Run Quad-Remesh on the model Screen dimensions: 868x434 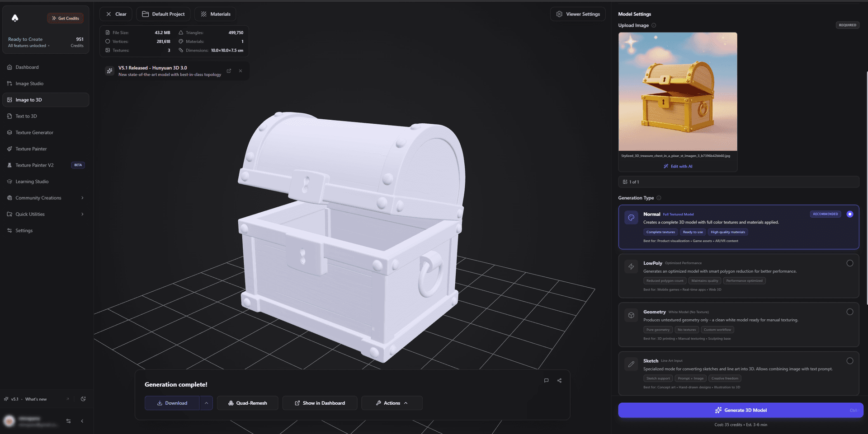click(247, 403)
